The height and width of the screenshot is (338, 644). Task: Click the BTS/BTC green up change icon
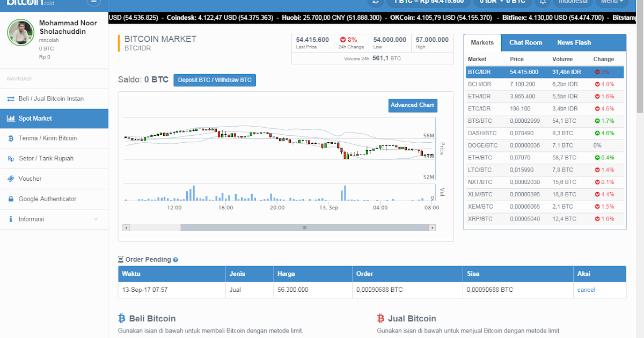tap(597, 121)
